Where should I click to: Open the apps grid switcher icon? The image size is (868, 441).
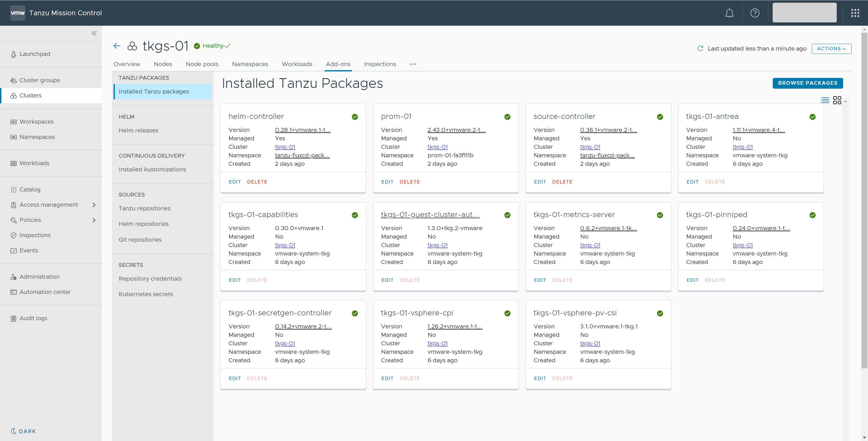(855, 13)
